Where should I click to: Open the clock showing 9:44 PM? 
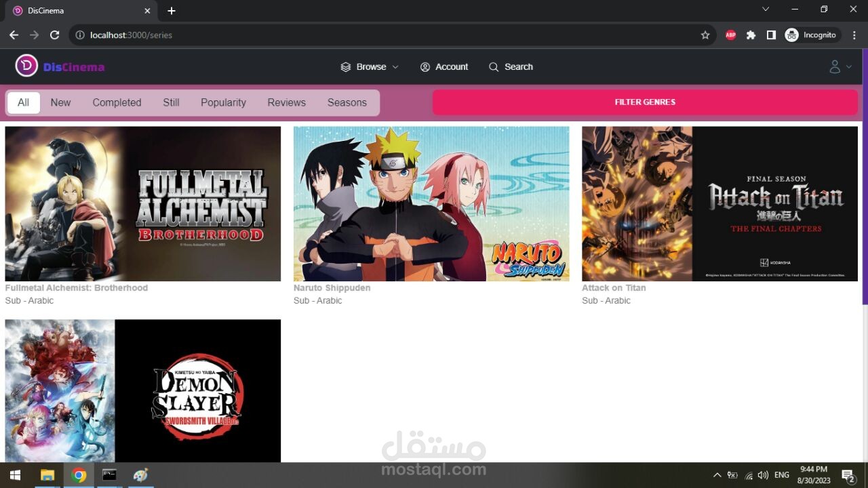pyautogui.click(x=814, y=475)
